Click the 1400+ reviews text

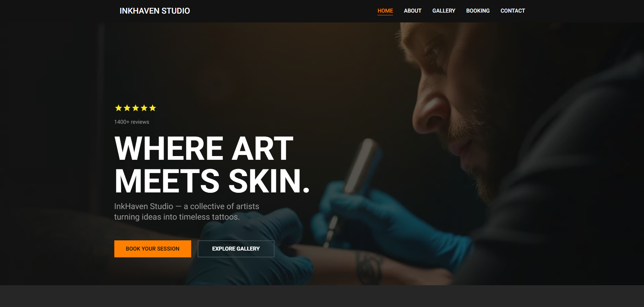pyautogui.click(x=132, y=122)
